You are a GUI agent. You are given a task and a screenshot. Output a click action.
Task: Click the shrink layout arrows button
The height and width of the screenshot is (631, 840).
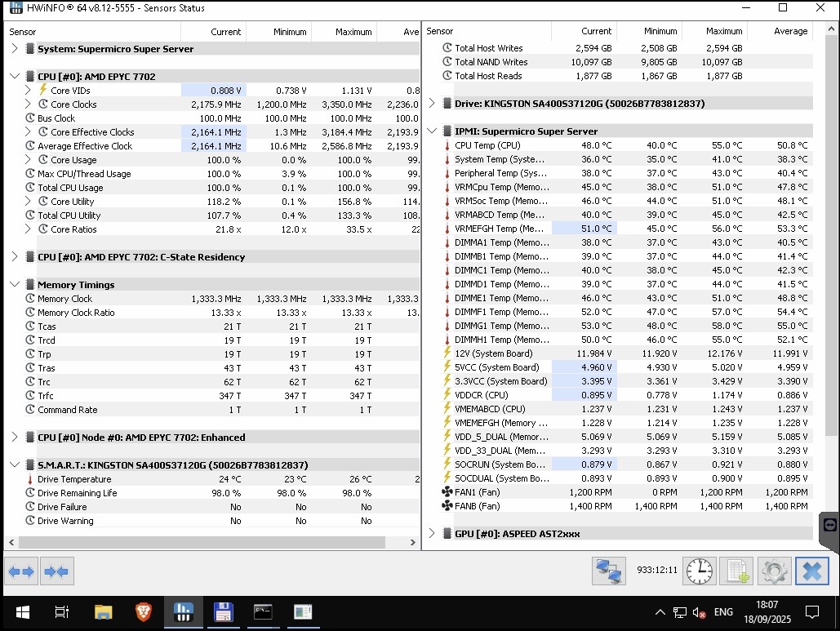[57, 571]
